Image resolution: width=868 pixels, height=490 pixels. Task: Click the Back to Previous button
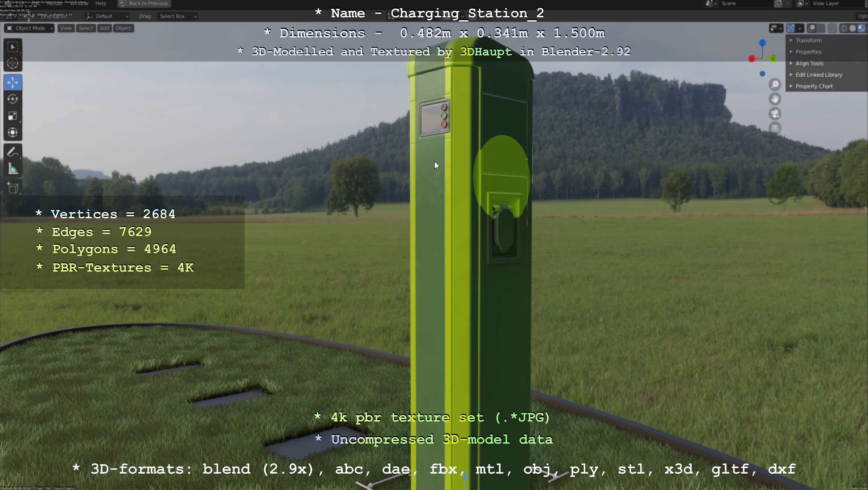tap(144, 3)
